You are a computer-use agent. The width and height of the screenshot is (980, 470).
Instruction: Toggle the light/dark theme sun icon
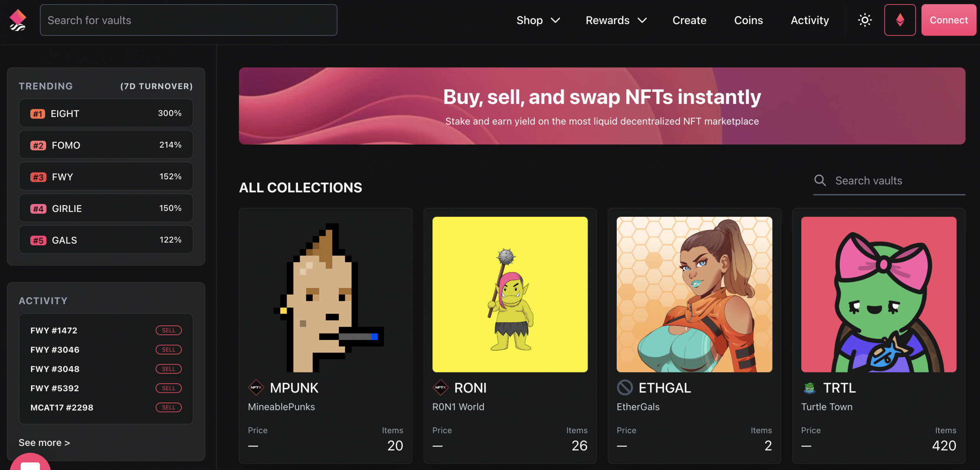(865, 20)
